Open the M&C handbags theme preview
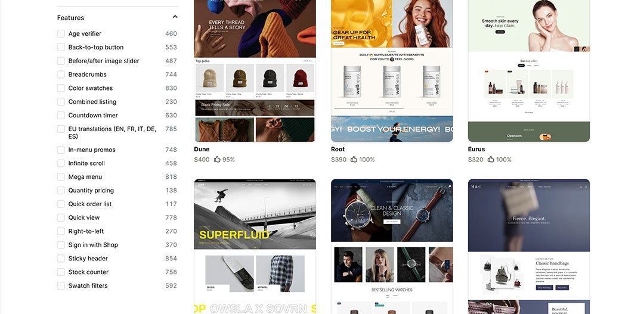 pos(528,246)
